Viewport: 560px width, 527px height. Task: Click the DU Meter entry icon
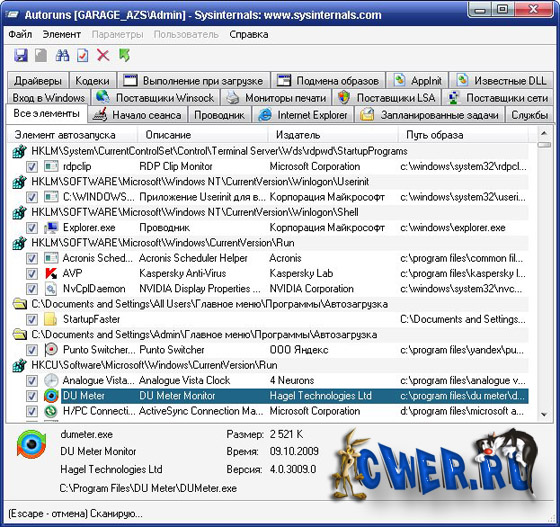click(x=51, y=396)
